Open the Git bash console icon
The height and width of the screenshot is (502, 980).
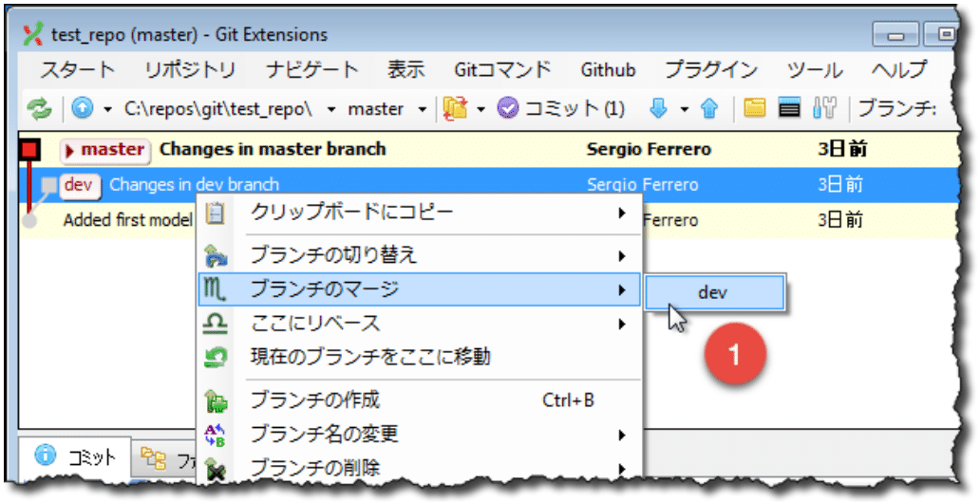click(x=790, y=109)
